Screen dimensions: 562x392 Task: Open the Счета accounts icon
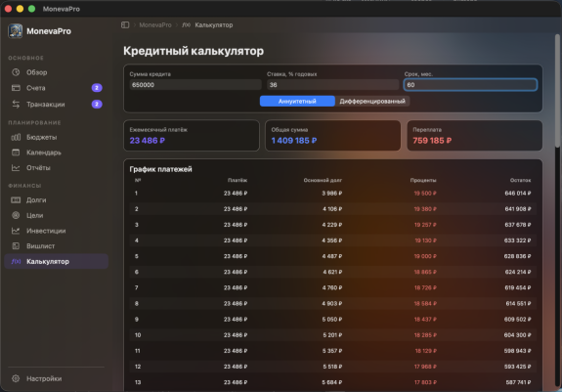16,88
